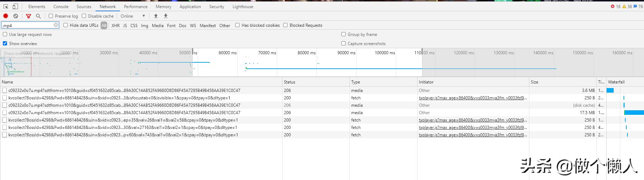Image resolution: width=644 pixels, height=180 pixels.
Task: Enable Use large request rows
Action: click(5, 34)
